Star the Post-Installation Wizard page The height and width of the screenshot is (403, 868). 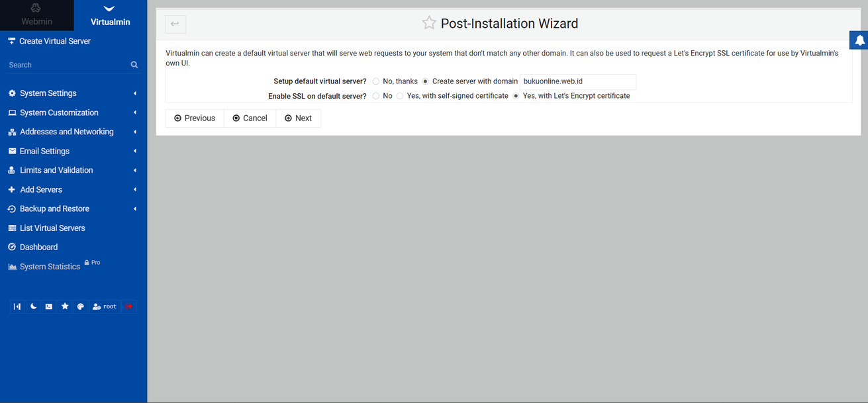pos(429,23)
